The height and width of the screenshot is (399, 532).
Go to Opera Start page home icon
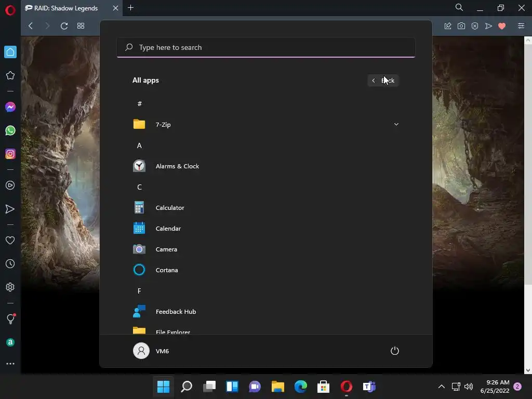(10, 52)
